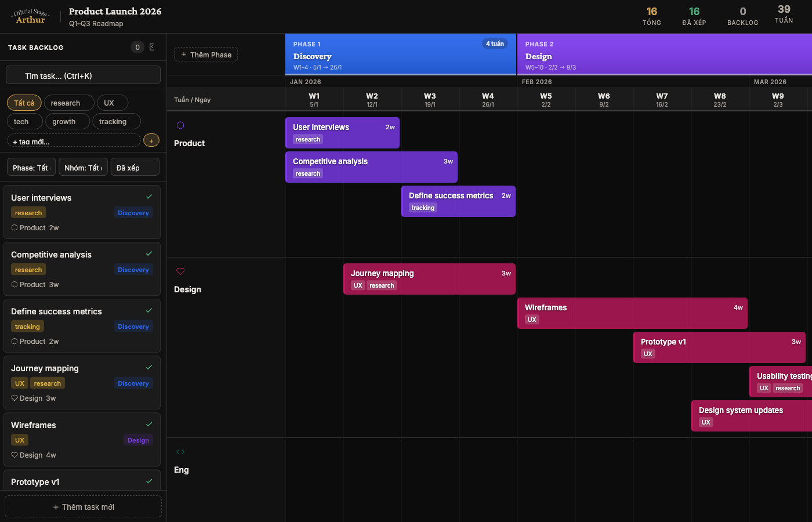Click the W6 9/2 week column header

pyautogui.click(x=604, y=100)
